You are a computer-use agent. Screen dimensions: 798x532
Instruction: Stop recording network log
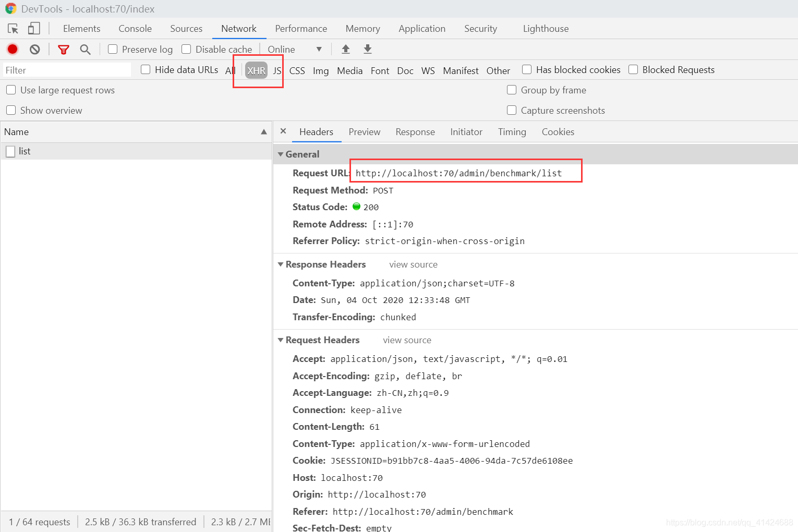pos(13,49)
